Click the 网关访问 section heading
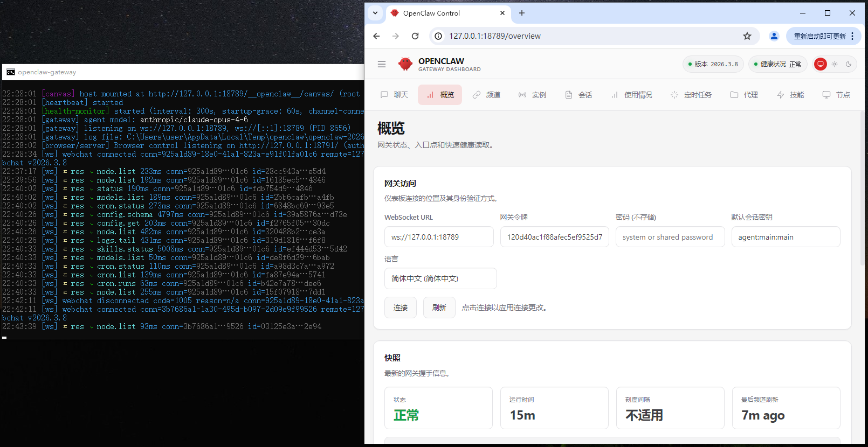Image resolution: width=868 pixels, height=447 pixels. click(400, 183)
